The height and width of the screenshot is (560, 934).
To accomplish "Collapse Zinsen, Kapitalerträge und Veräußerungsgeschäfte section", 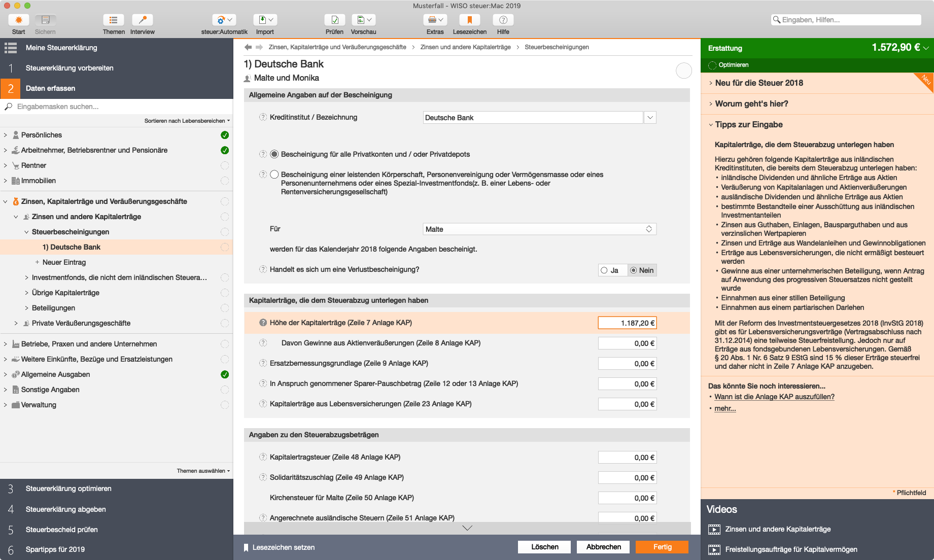I will point(5,201).
